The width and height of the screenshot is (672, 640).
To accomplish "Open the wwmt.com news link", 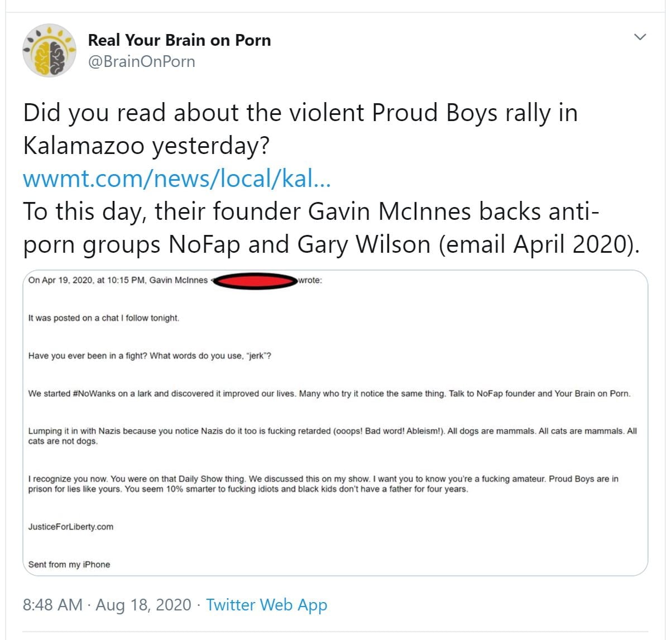I will tap(177, 179).
